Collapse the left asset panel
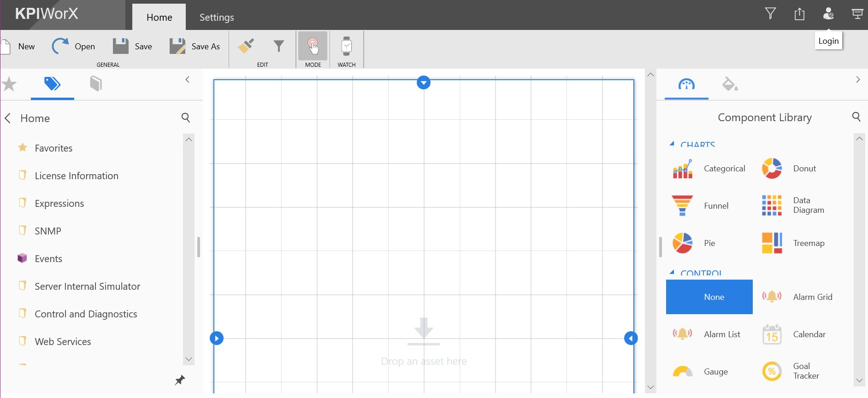 click(187, 80)
